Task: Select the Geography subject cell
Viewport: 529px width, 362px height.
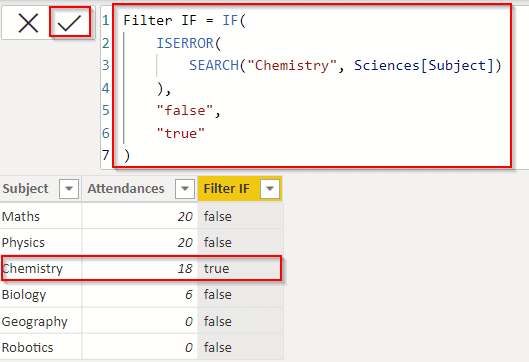Action: click(x=40, y=321)
